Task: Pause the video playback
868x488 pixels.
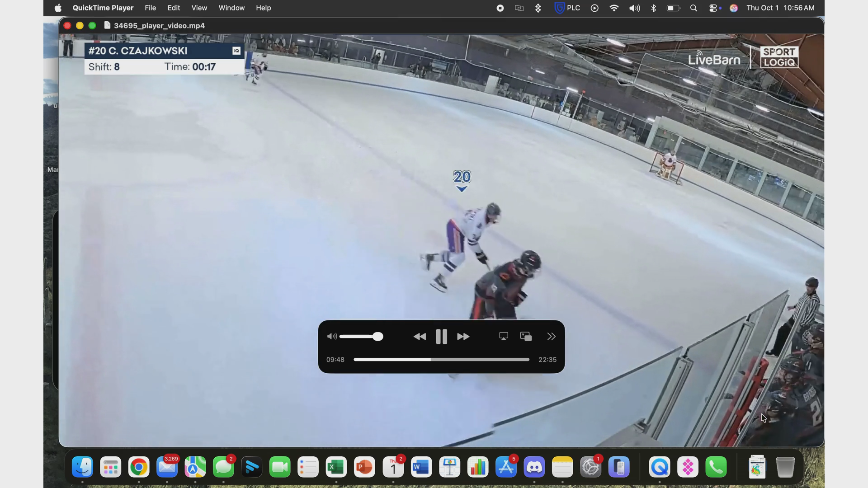Action: [441, 337]
